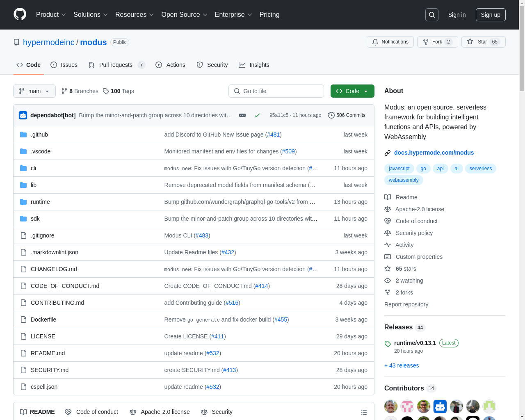The width and height of the screenshot is (525, 420).
Task: View 8 Branches
Action: click(x=80, y=91)
